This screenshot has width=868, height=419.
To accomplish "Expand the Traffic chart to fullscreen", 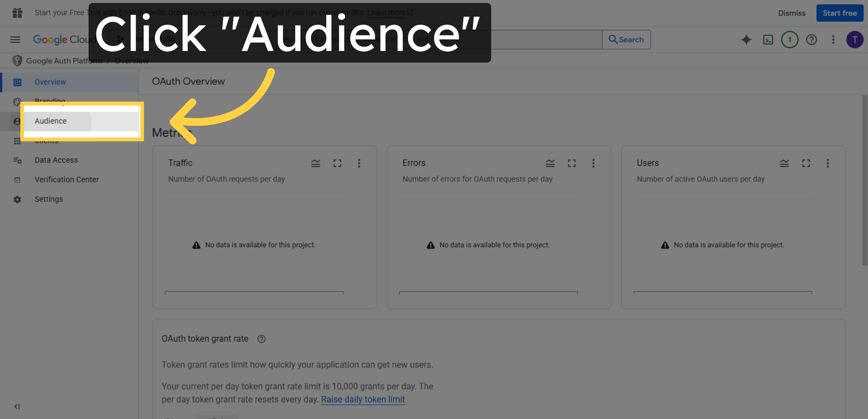I will click(x=337, y=163).
